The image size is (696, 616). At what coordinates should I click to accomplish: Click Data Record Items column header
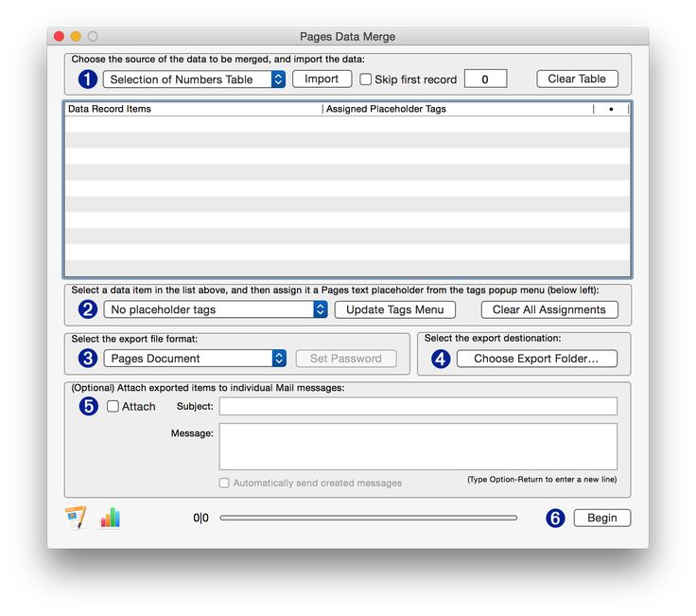click(x=194, y=109)
